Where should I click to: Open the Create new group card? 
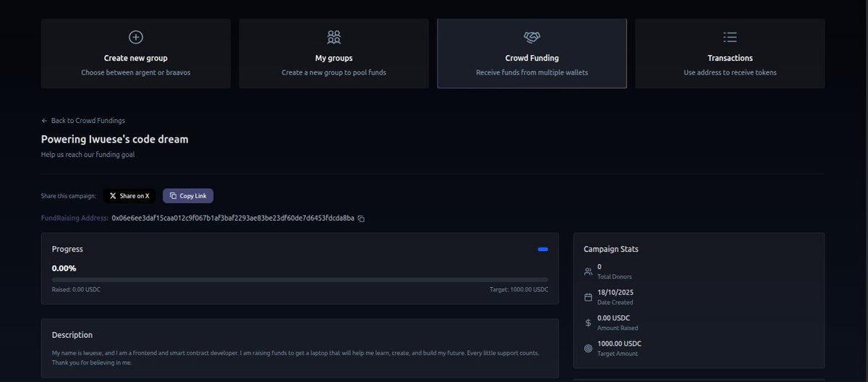tap(135, 54)
